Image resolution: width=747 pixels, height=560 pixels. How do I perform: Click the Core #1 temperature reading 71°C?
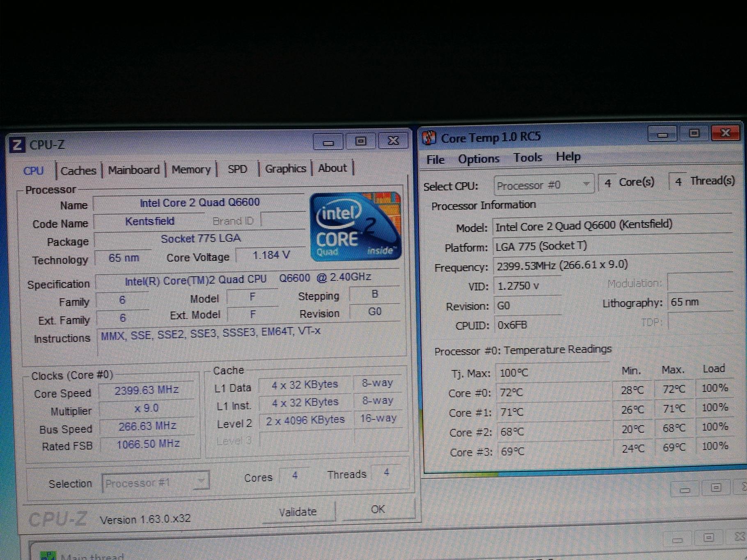(511, 412)
